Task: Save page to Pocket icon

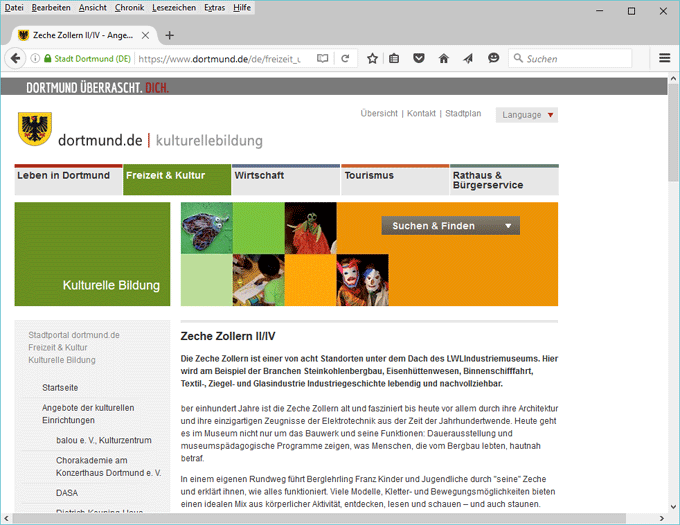Action: tap(418, 58)
